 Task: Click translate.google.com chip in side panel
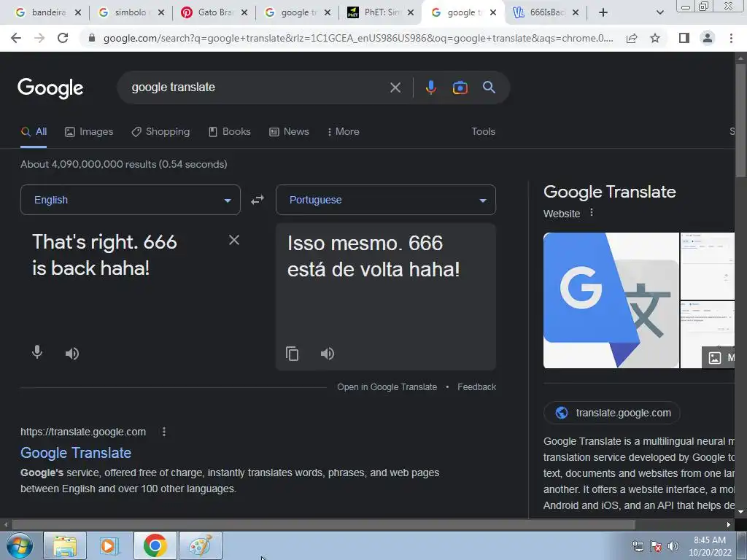click(x=612, y=413)
